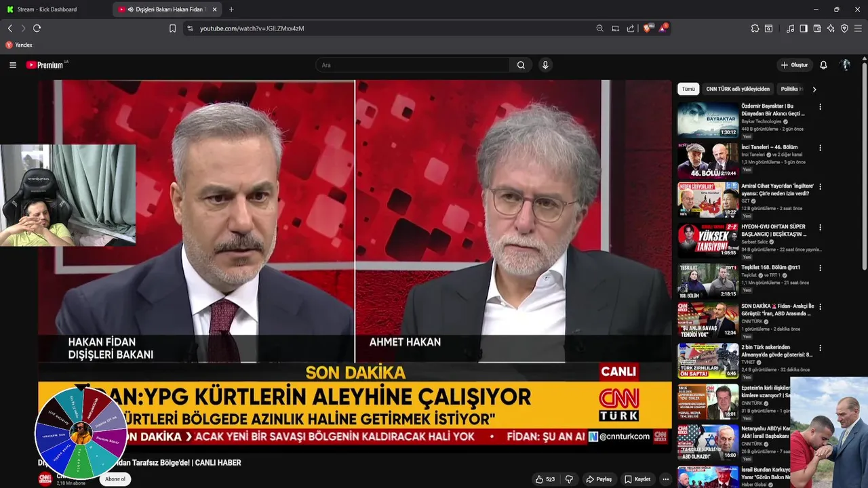Screen dimensions: 868x488
Task: Click the YouTube Ara search field
Action: click(412, 65)
